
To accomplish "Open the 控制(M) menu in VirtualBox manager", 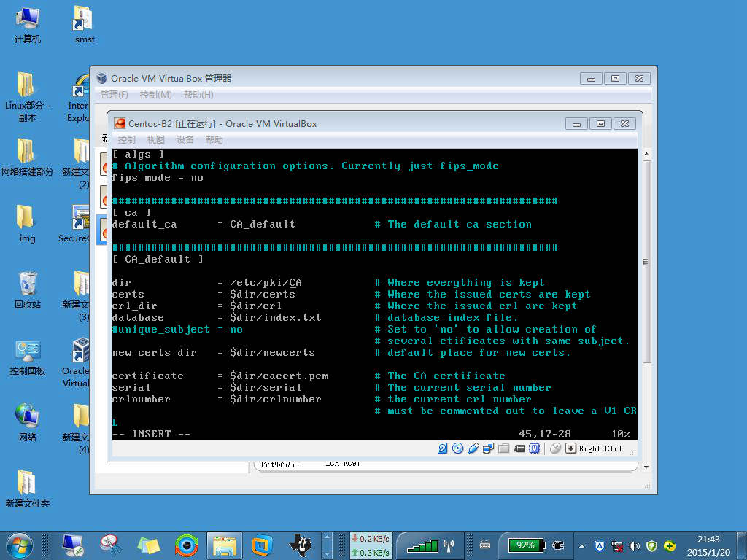I will [x=155, y=94].
